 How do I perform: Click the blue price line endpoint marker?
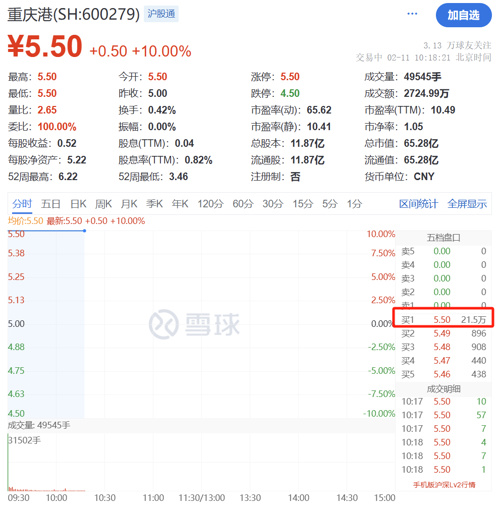pyautogui.click(x=85, y=231)
